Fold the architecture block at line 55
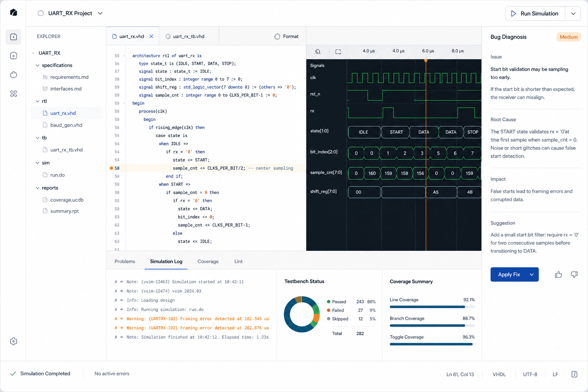Image resolution: width=588 pixels, height=392 pixels. click(124, 56)
